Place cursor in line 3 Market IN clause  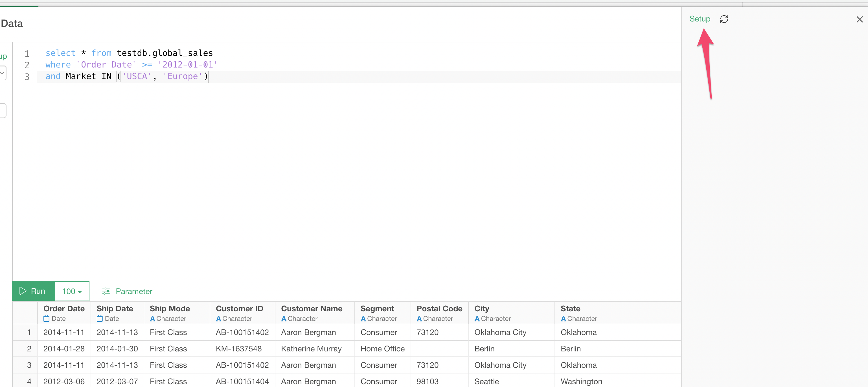[x=127, y=76]
